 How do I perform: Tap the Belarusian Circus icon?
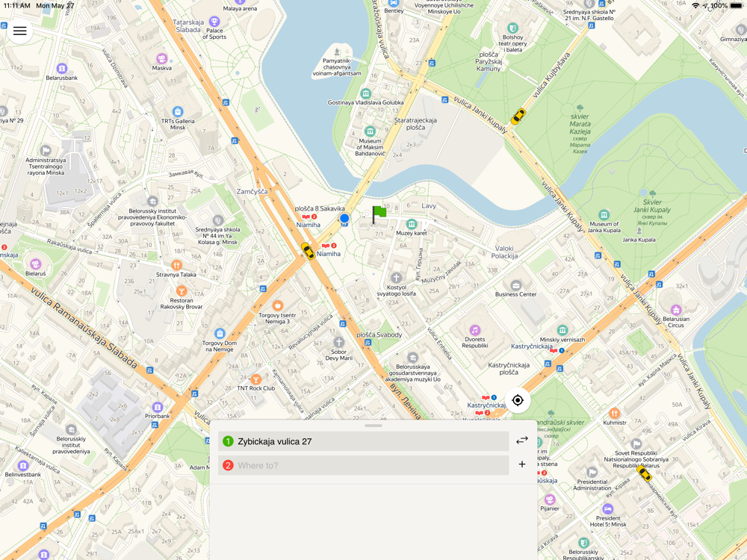(x=675, y=310)
